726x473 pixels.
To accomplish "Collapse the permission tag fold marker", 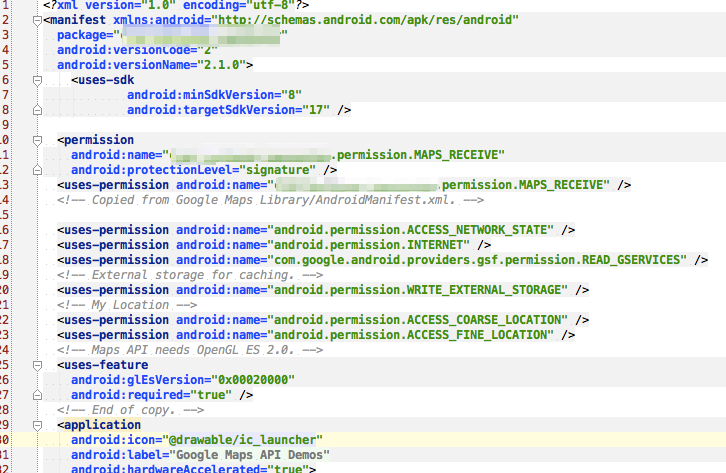I will click(x=38, y=140).
